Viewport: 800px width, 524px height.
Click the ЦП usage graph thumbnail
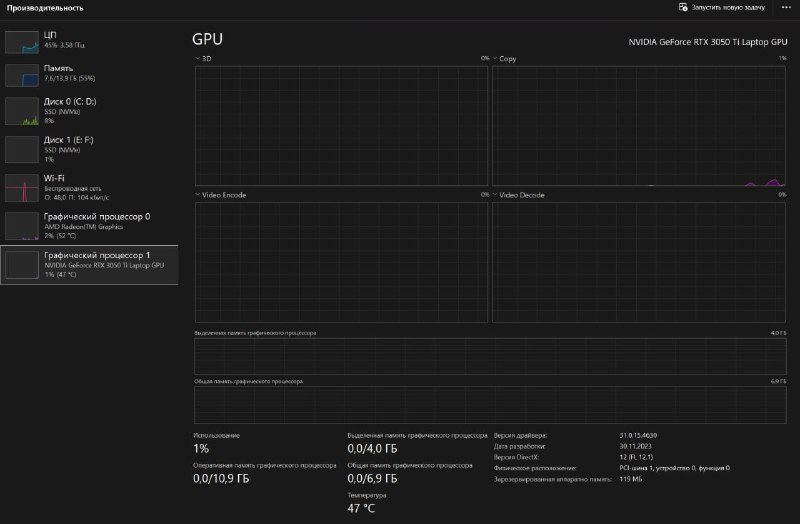[x=21, y=41]
